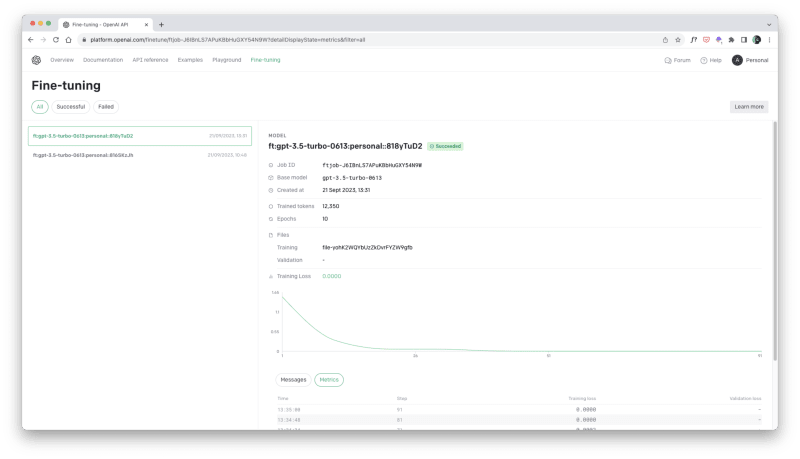Open the Overview nav item
The width and height of the screenshot is (800, 459).
pos(62,60)
